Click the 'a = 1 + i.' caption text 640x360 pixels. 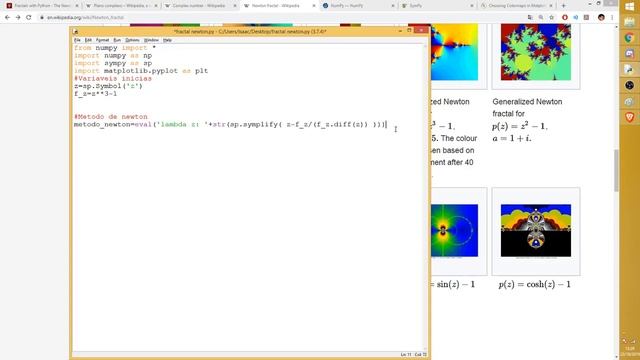pyautogui.click(x=511, y=138)
